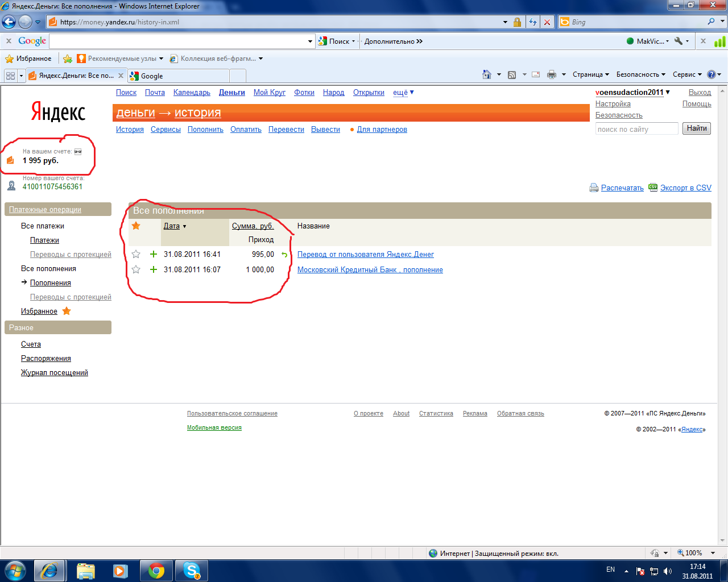Open Internet Explorer help question mark icon

pos(711,74)
